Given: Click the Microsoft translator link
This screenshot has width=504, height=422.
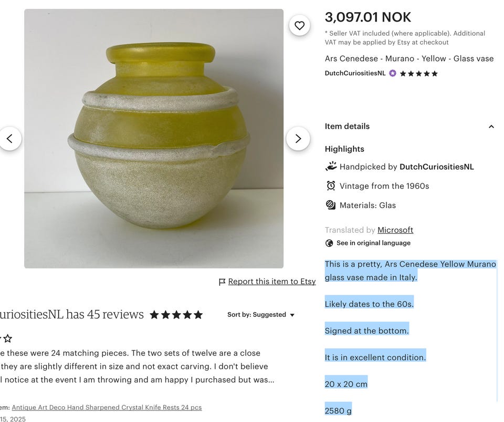Looking at the screenshot, I should [x=395, y=230].
